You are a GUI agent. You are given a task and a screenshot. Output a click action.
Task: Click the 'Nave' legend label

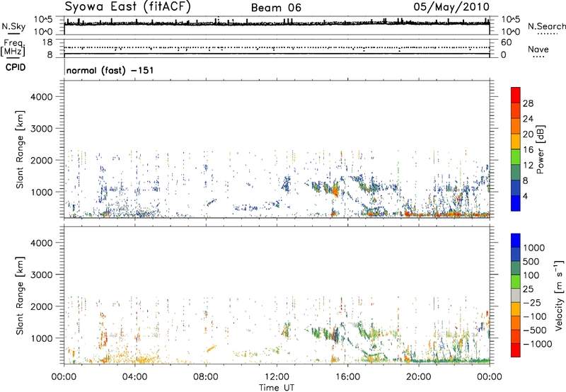pyautogui.click(x=538, y=50)
